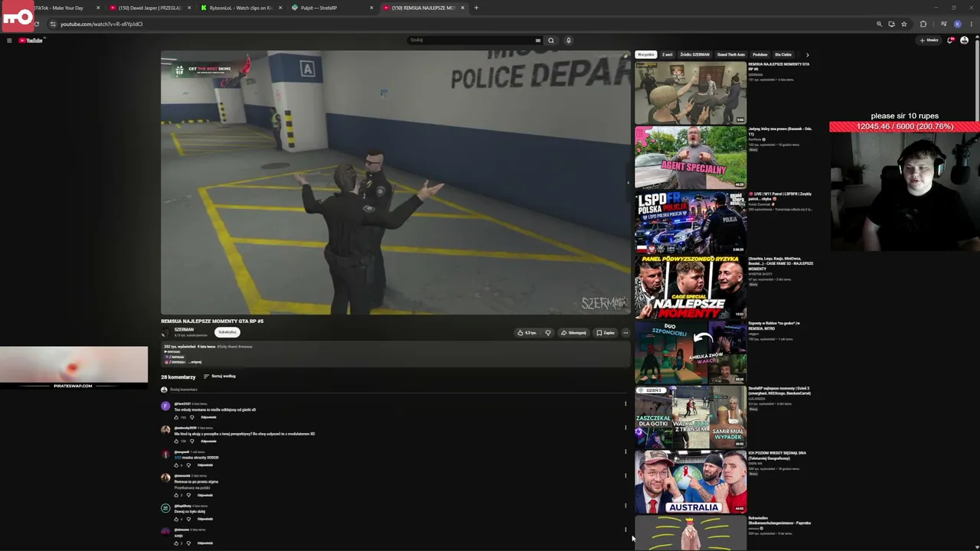
Task: Switch to the Dawid Jasper browser tab
Action: pyautogui.click(x=149, y=8)
